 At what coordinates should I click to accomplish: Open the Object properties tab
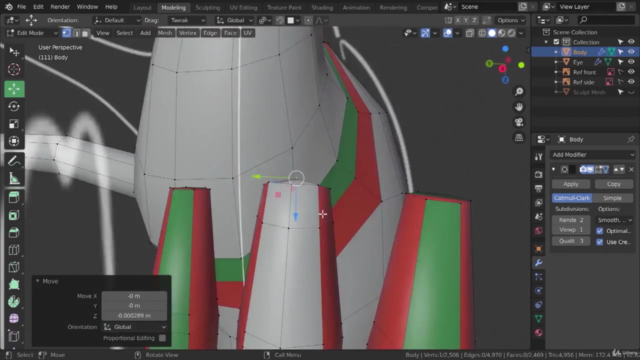tap(539, 249)
